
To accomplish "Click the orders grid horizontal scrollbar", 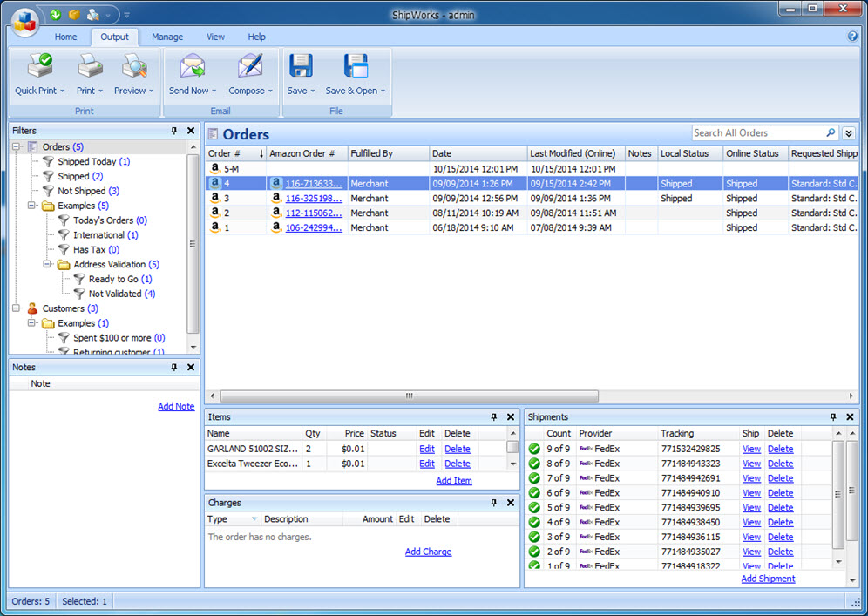I will (409, 396).
